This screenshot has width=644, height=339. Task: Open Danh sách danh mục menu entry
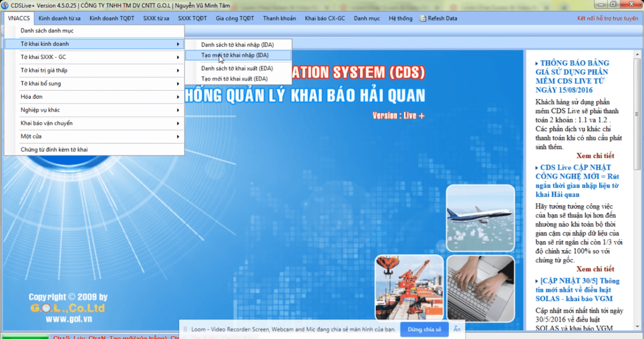pos(47,31)
